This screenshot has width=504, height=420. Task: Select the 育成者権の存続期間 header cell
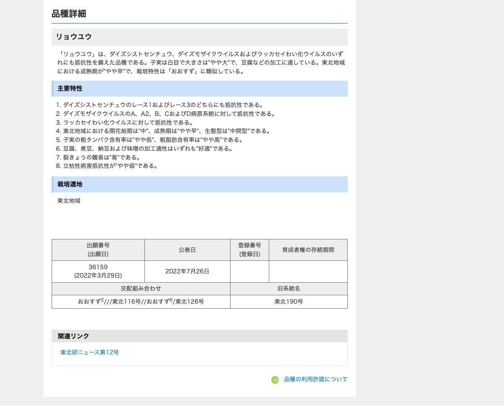pos(308,250)
